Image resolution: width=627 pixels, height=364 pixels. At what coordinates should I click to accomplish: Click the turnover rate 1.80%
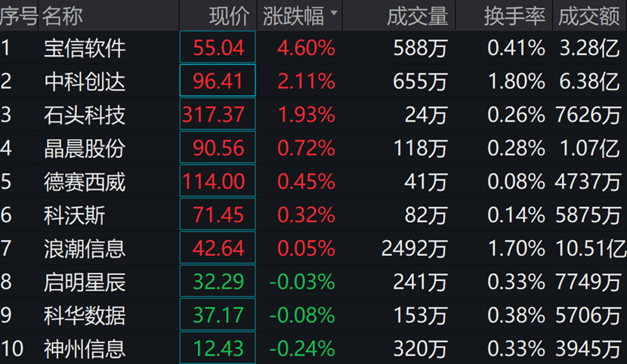click(x=517, y=82)
